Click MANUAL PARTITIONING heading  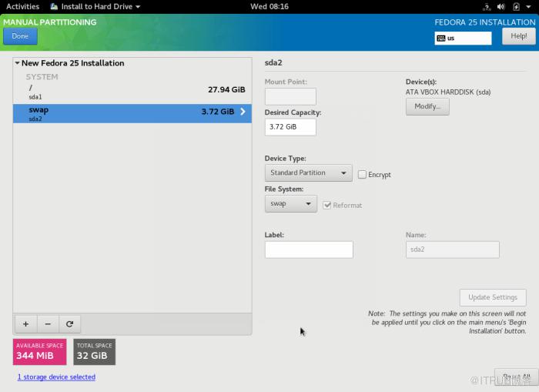tap(50, 22)
